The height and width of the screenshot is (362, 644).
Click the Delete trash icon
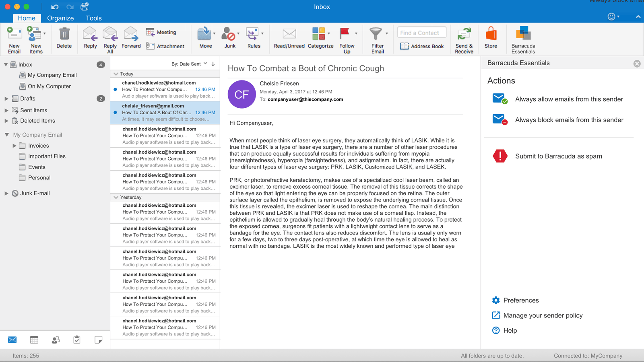tap(64, 34)
